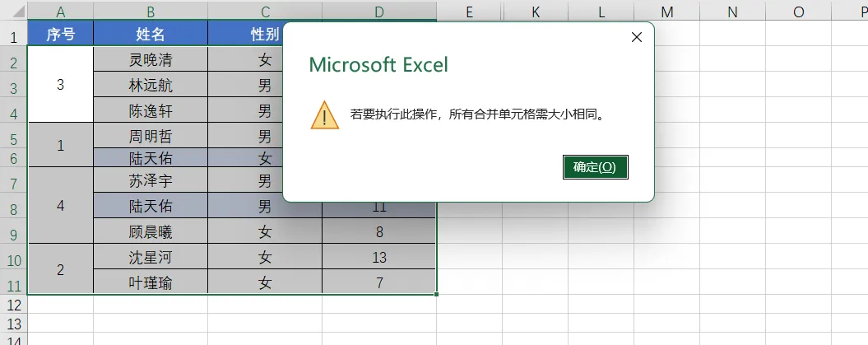This screenshot has width=868, height=345.
Task: Select row 5 header
Action: [14, 135]
